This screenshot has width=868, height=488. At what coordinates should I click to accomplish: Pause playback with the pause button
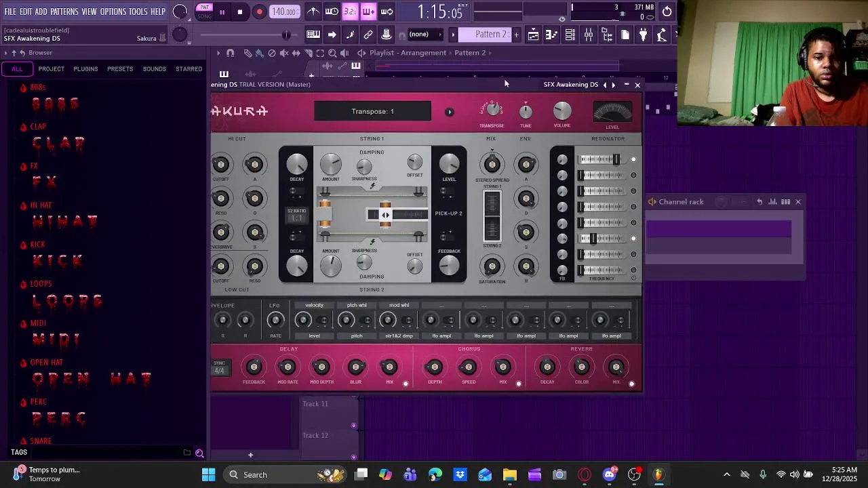pos(222,12)
